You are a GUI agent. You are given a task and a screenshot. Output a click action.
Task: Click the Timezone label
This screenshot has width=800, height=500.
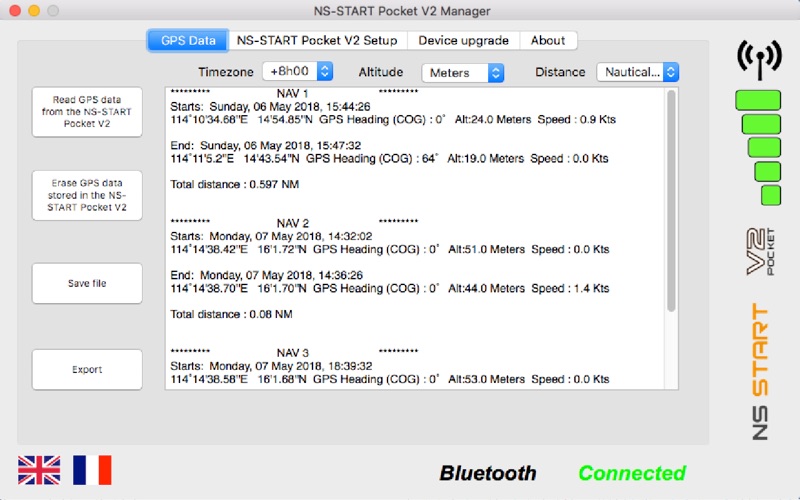click(x=226, y=72)
